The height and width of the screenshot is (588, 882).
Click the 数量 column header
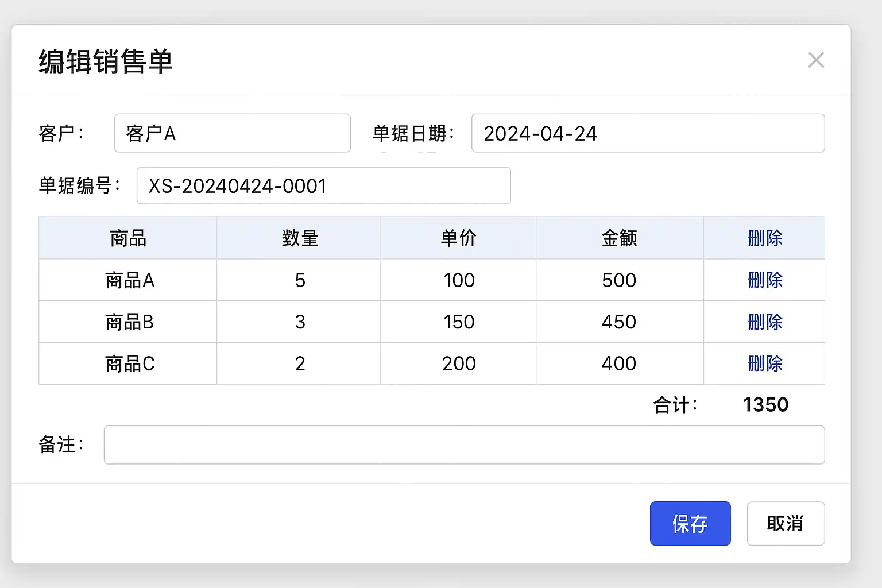tap(300, 238)
